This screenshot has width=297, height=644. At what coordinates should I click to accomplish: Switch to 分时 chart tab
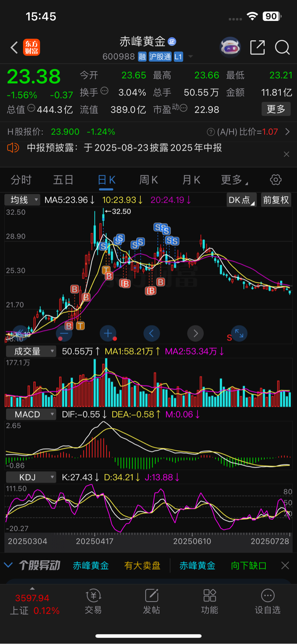(21, 180)
